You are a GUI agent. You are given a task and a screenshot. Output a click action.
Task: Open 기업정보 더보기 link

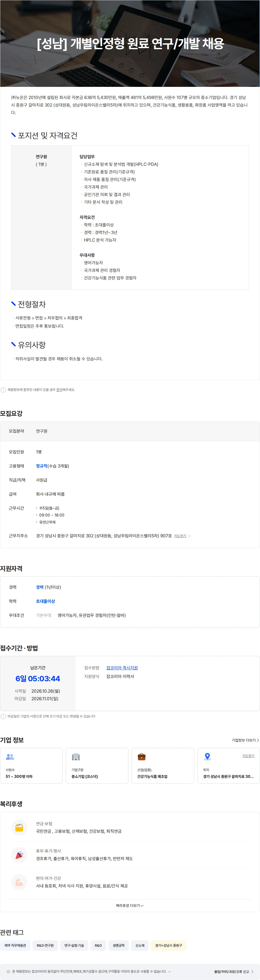245,740
